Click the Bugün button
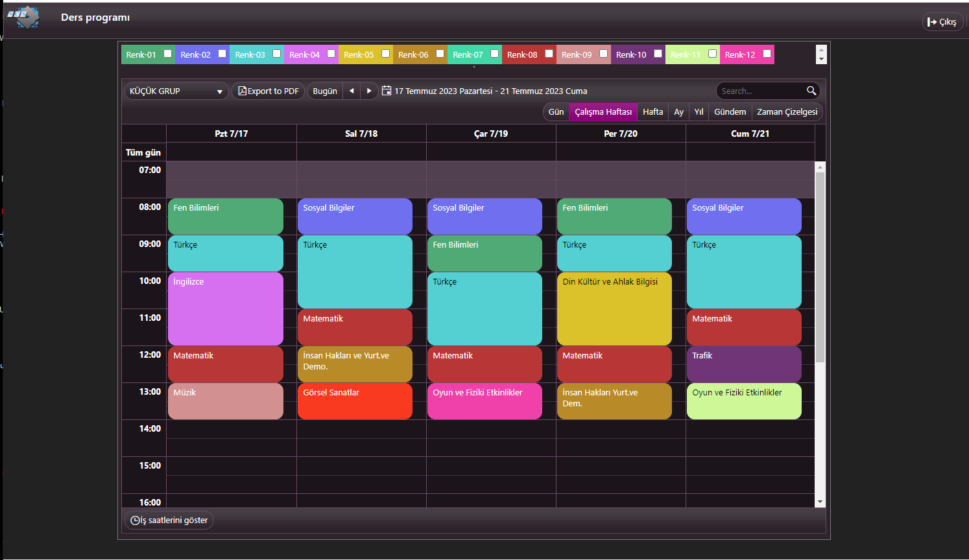969x560 pixels. click(x=325, y=91)
